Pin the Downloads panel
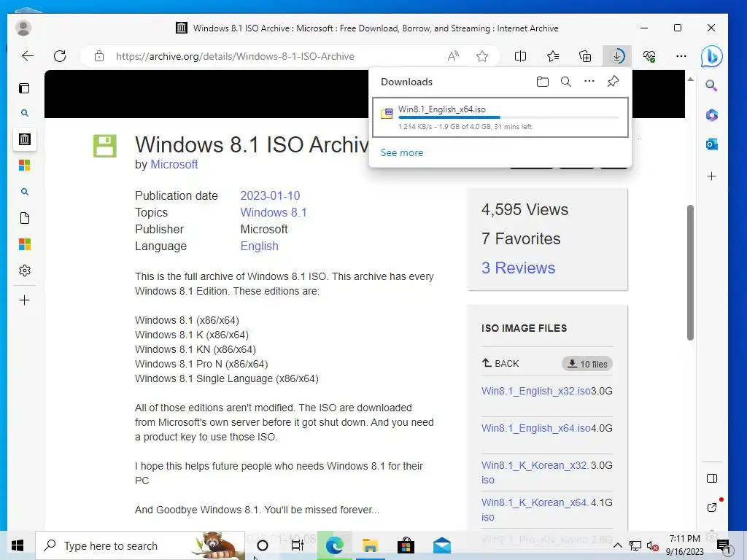This screenshot has height=560, width=747. tap(613, 82)
